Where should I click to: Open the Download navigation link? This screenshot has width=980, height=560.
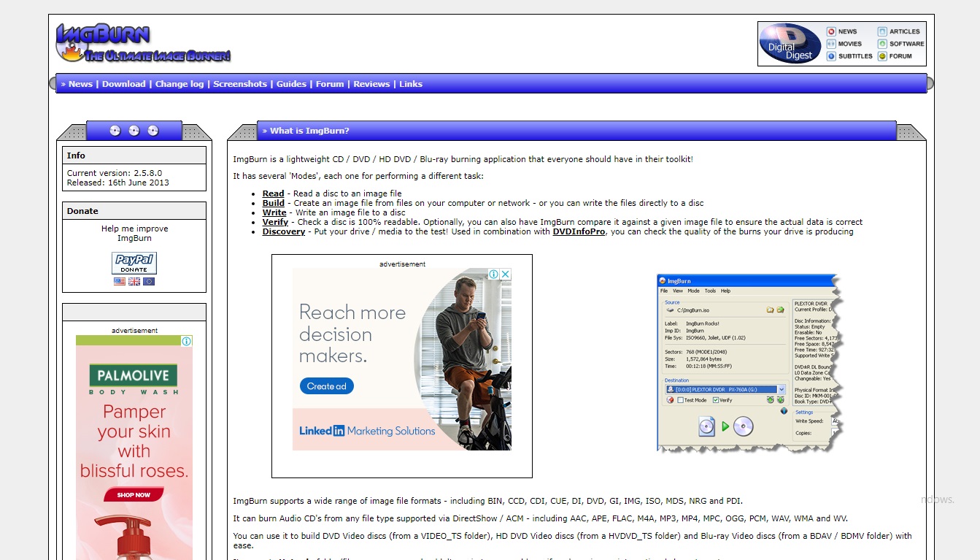click(x=123, y=84)
